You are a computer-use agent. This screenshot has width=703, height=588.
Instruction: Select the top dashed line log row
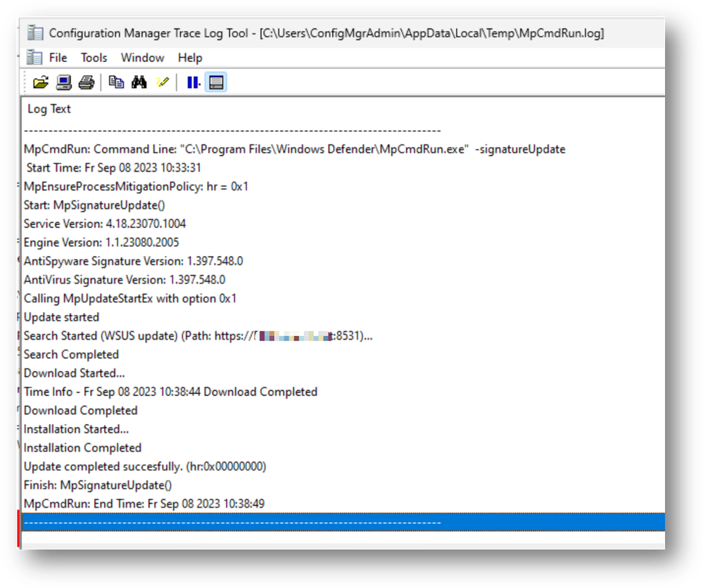pyautogui.click(x=343, y=131)
